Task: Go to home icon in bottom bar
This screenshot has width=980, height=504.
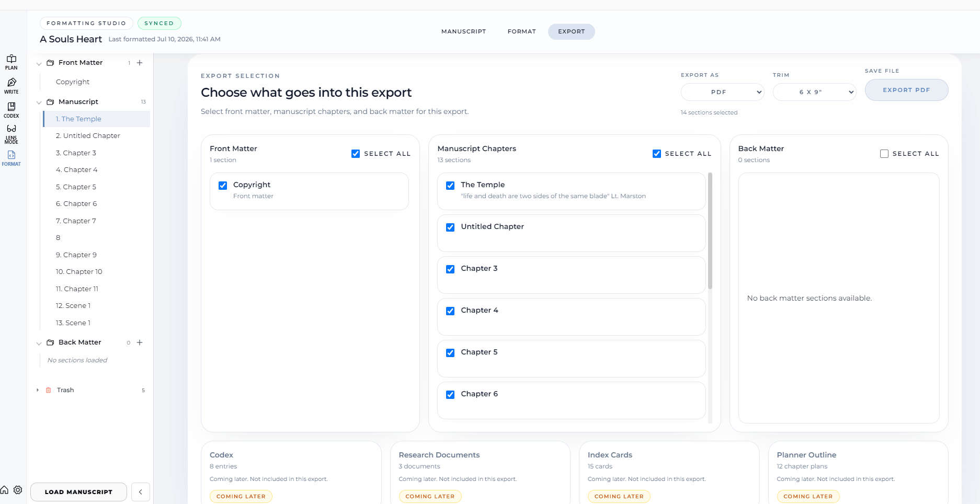Action: (4, 490)
